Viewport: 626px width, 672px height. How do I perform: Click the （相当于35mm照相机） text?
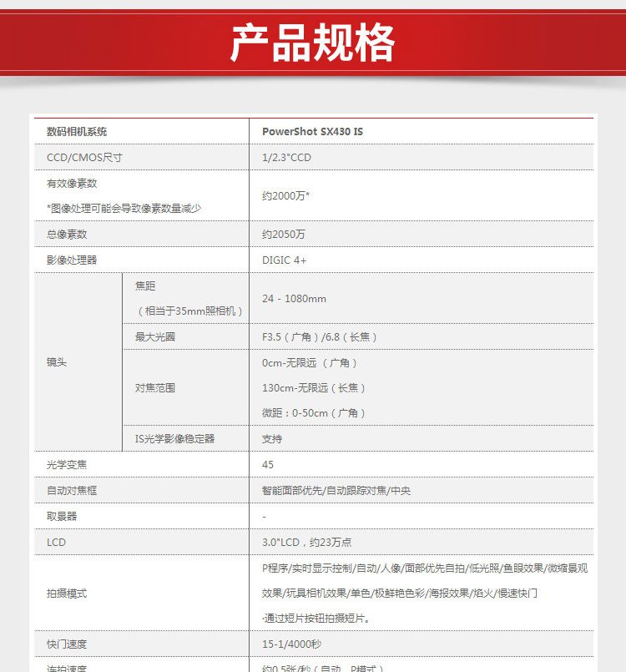189,311
